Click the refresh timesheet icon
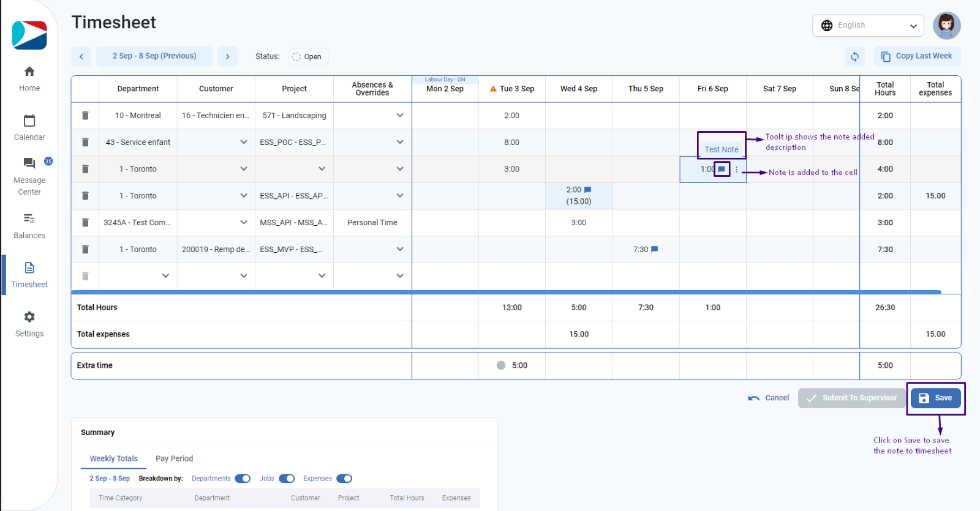 [854, 56]
